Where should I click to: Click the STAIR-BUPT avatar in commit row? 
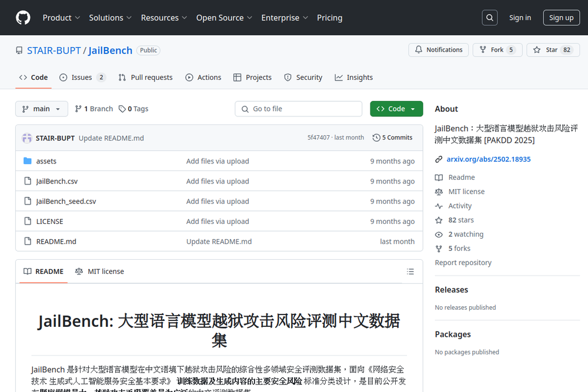(27, 138)
